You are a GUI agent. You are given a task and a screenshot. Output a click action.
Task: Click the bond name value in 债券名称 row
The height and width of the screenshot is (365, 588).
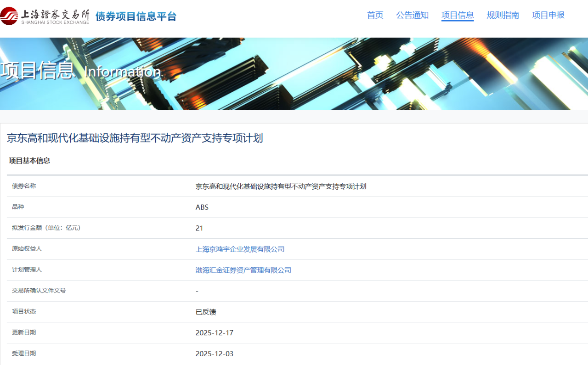coord(281,186)
